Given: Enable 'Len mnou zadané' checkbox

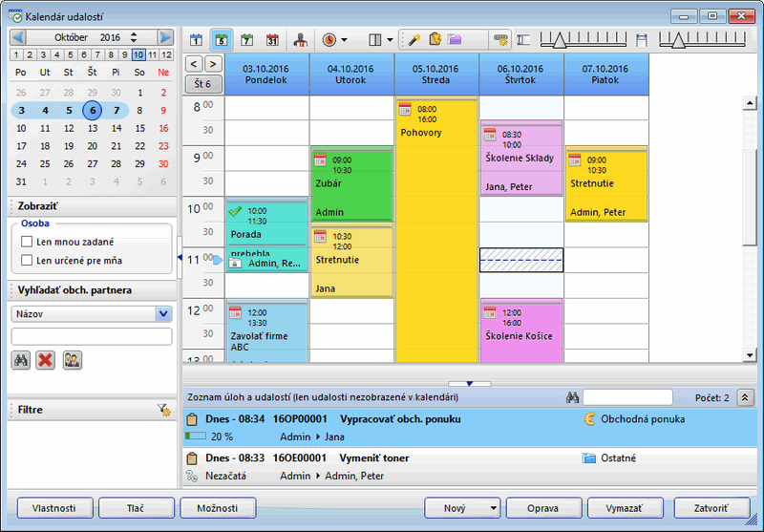Looking at the screenshot, I should [27, 242].
